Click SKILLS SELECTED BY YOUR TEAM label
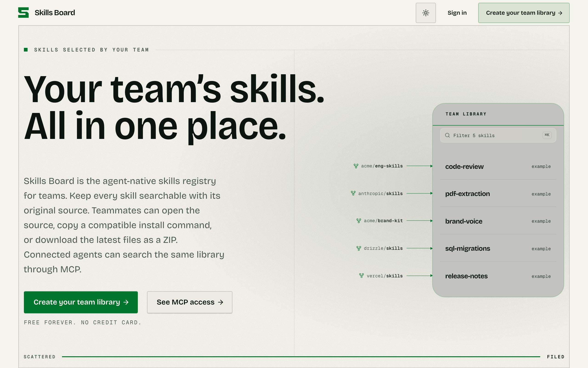The width and height of the screenshot is (588, 368). 91,50
